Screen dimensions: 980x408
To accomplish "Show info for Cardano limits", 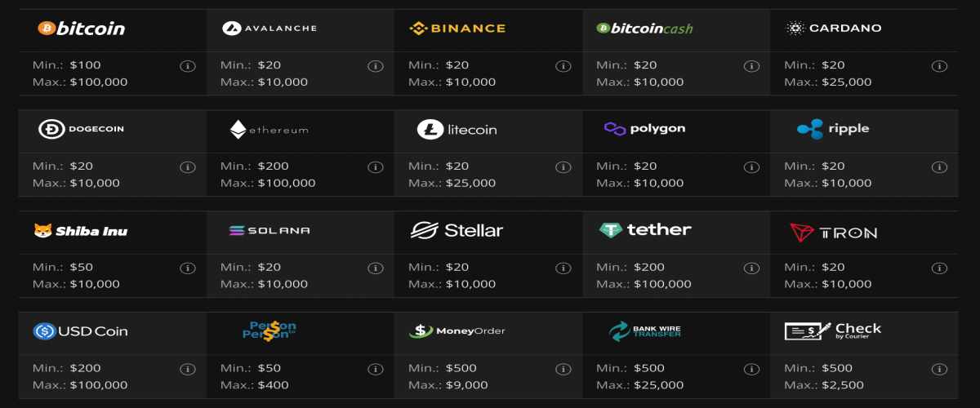I will [938, 66].
